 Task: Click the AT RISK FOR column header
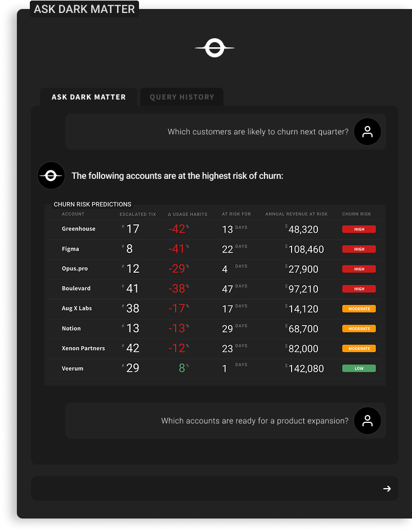coord(236,214)
